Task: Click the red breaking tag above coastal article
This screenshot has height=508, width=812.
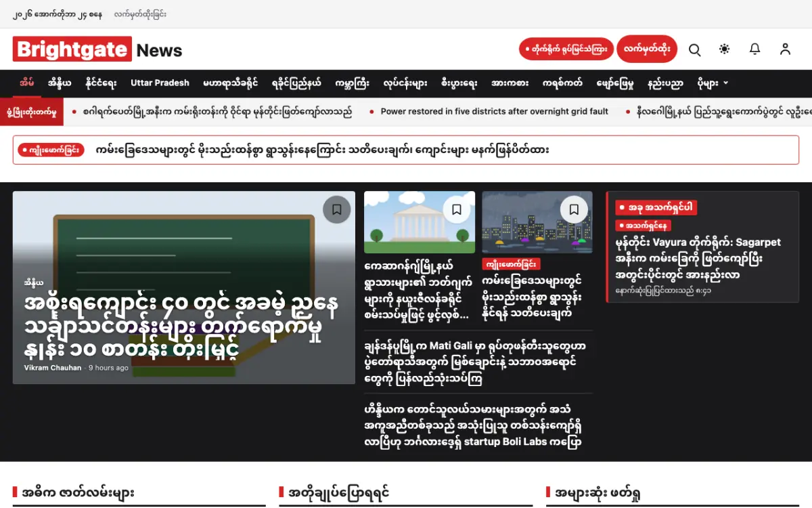Action: pyautogui.click(x=511, y=263)
